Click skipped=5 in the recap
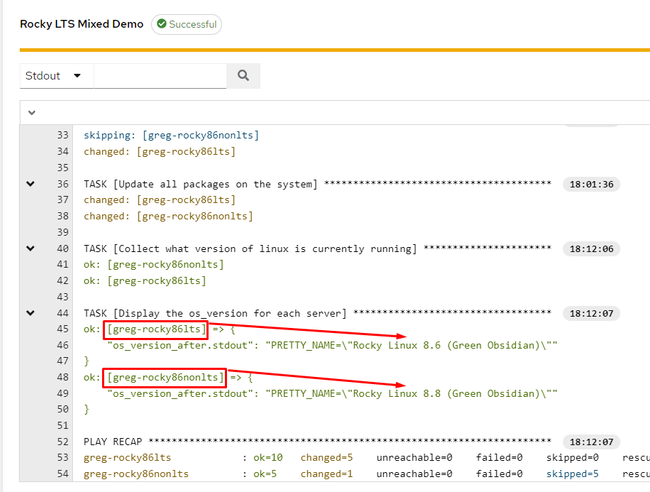The width and height of the screenshot is (650, 492). [x=572, y=474]
